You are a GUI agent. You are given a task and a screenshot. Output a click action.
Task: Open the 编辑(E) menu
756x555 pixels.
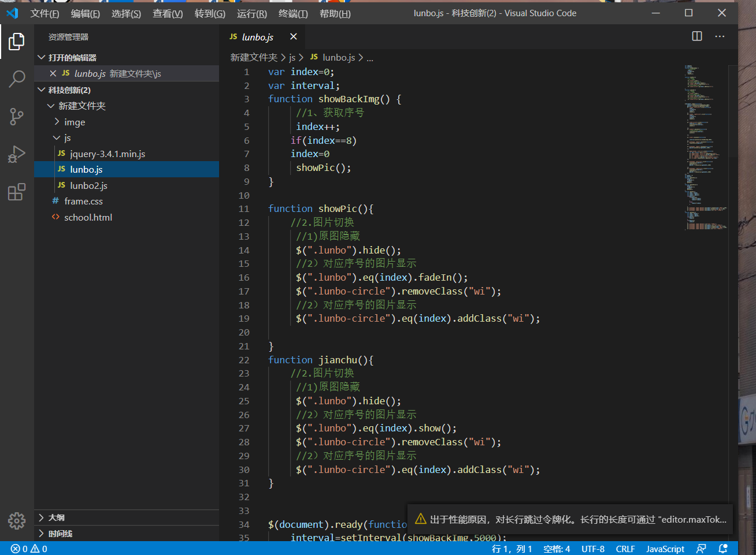[x=86, y=13]
